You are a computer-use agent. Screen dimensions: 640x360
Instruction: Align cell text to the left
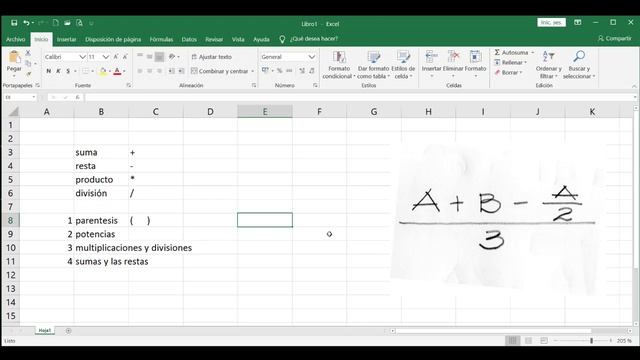coord(140,71)
